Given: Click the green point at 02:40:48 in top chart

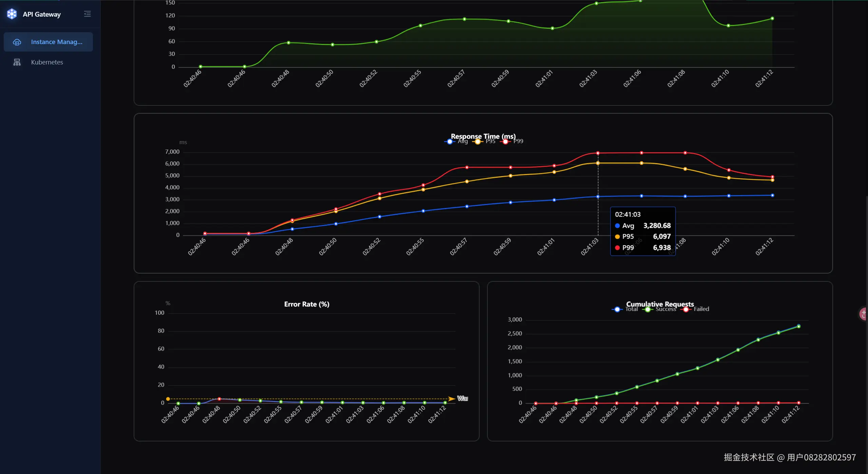Looking at the screenshot, I should pyautogui.click(x=289, y=43).
